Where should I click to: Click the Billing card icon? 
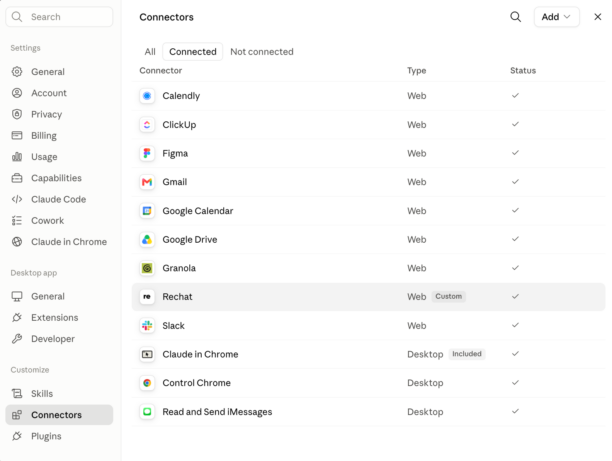(x=17, y=135)
